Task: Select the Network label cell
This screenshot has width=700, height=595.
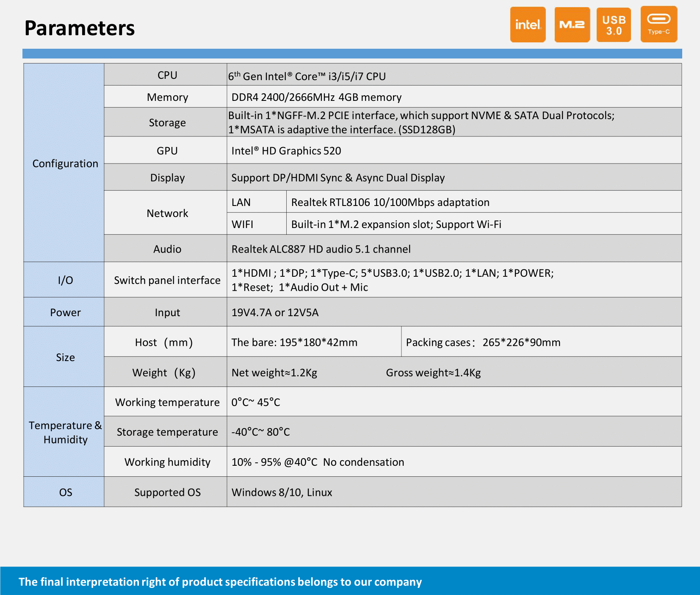Action: point(166,213)
